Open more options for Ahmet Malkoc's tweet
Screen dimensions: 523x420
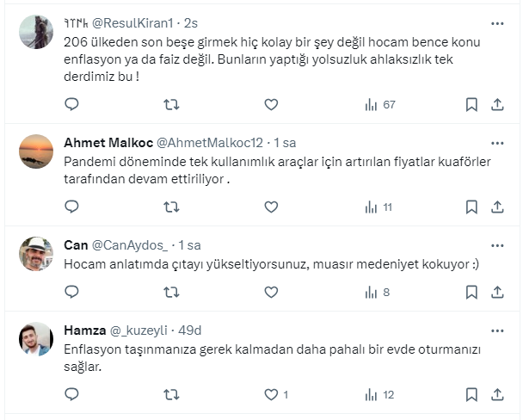coord(496,142)
